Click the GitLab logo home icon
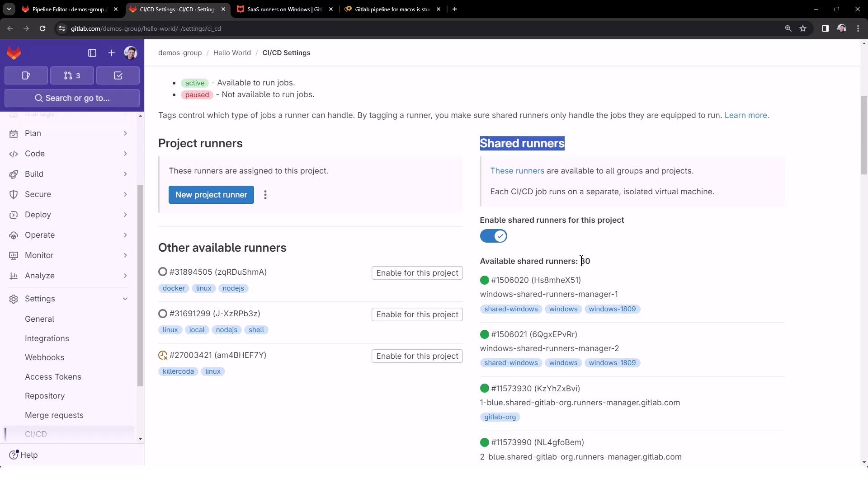The image size is (868, 488). 14,53
